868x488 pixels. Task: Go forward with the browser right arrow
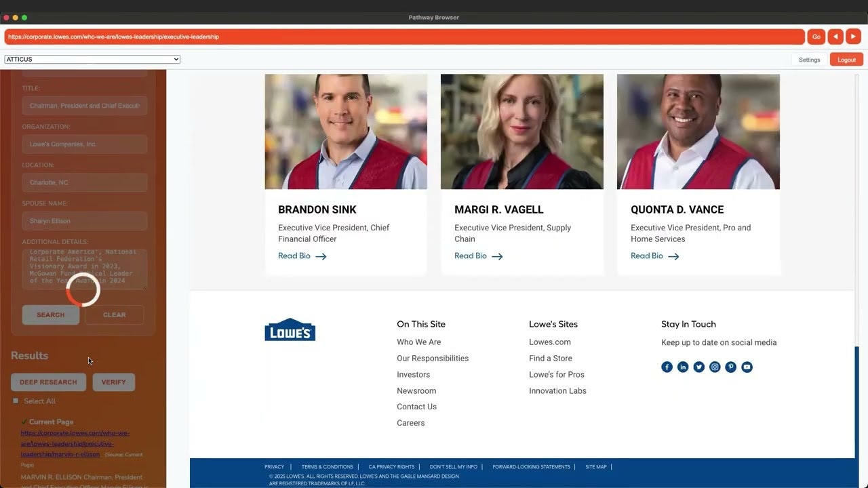point(853,37)
